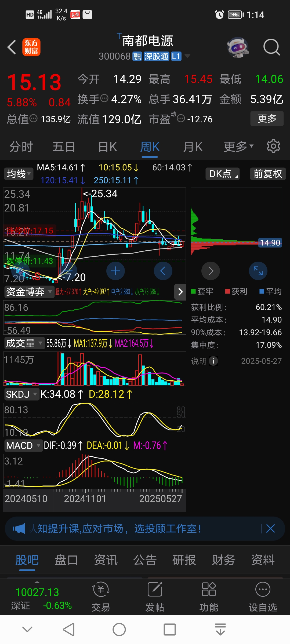Image resolution: width=290 pixels, height=644 pixels.
Task: Tap the 融 margin badge
Action: coord(137,56)
